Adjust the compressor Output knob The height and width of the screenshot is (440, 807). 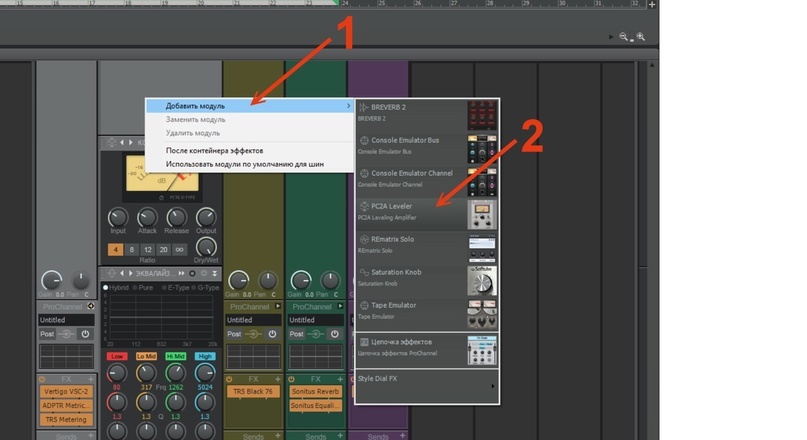pyautogui.click(x=206, y=218)
